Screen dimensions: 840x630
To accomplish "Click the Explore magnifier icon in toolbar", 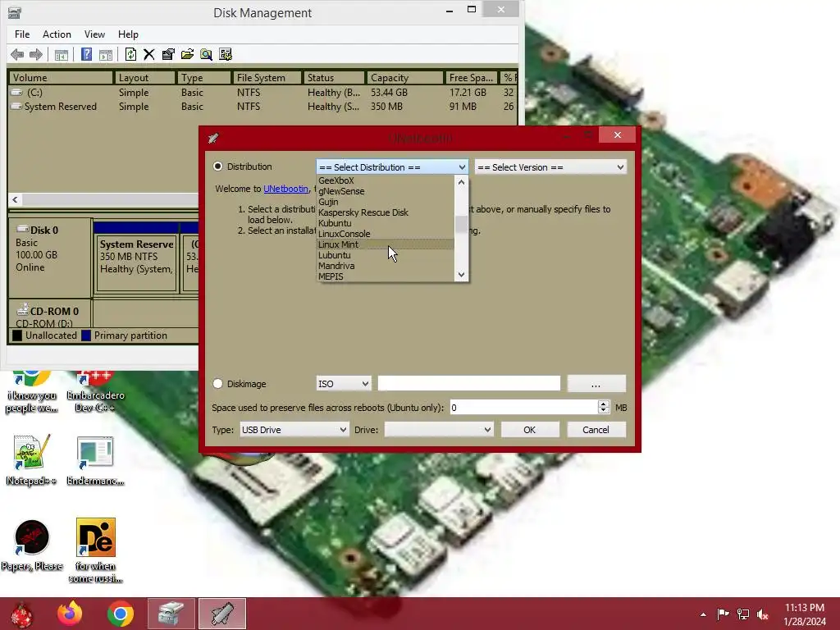I will (x=206, y=54).
